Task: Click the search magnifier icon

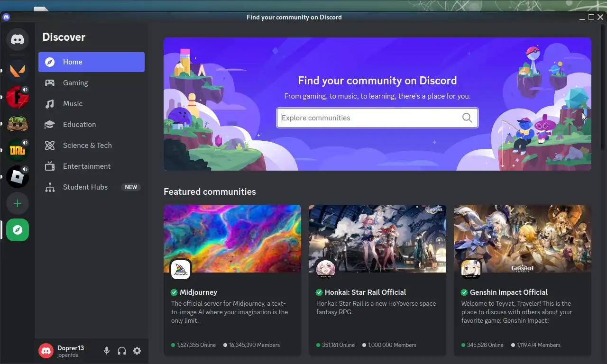Action: 467,118
